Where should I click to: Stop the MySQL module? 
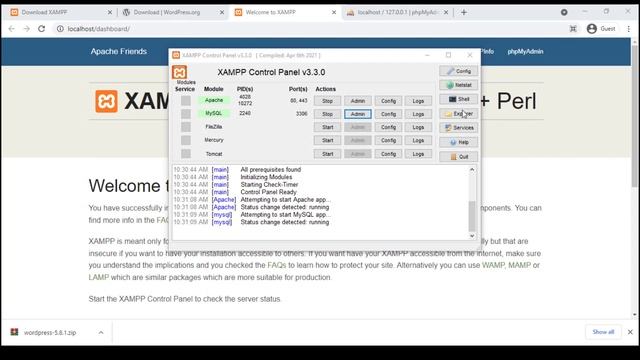point(327,114)
